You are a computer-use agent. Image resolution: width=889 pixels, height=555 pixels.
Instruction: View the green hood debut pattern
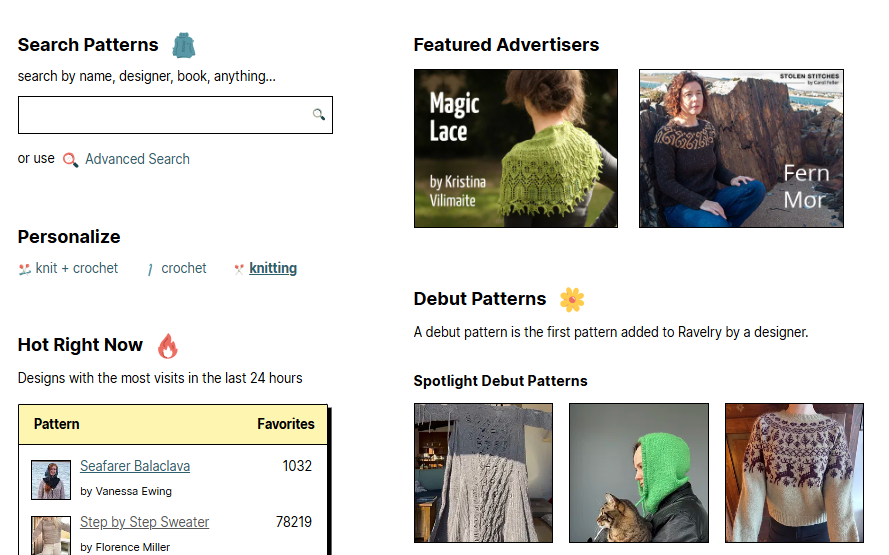[639, 472]
